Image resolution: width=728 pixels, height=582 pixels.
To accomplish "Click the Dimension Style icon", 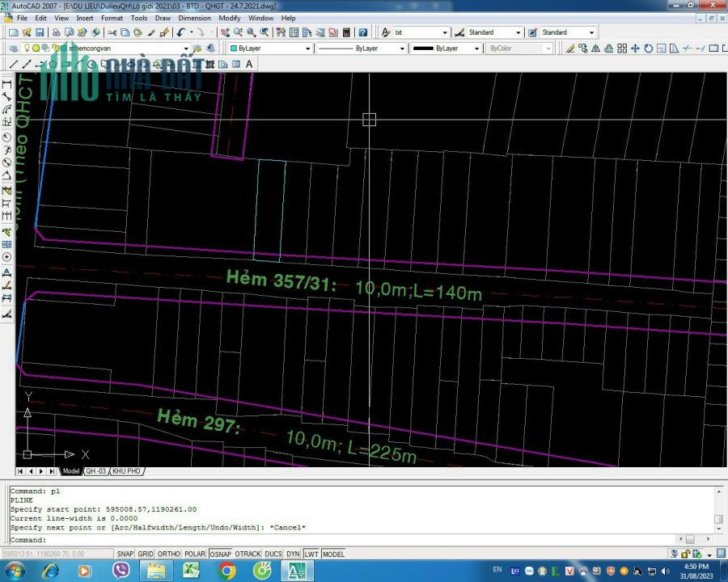I will (x=459, y=32).
